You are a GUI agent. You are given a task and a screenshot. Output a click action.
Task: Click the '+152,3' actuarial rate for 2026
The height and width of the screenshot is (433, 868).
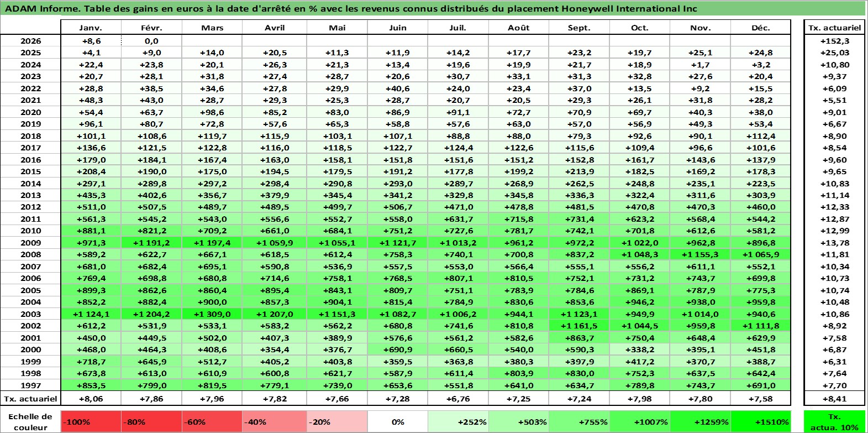click(x=835, y=41)
